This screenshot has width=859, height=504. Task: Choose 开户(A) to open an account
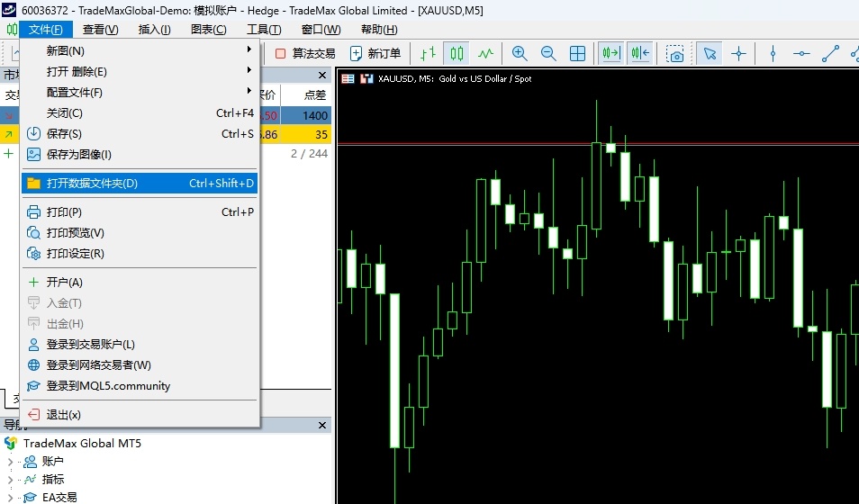tap(140, 282)
